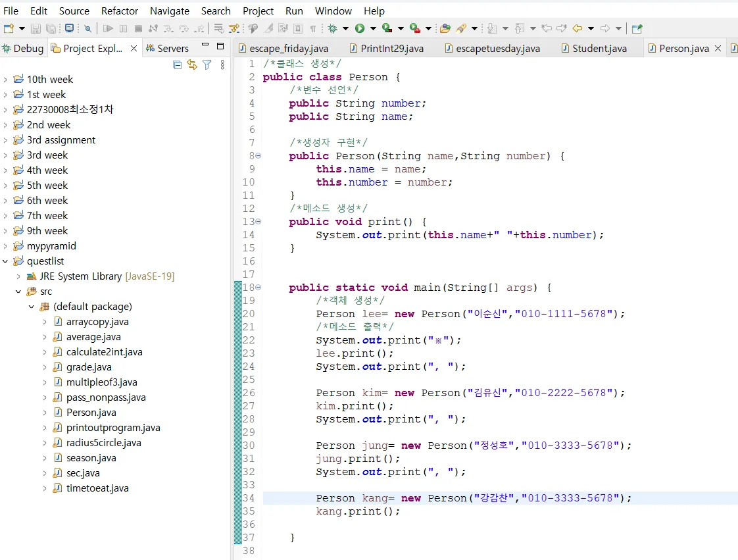Collapse the constructor fold marker on line 8
Screen dimensions: 738x560
258,156
